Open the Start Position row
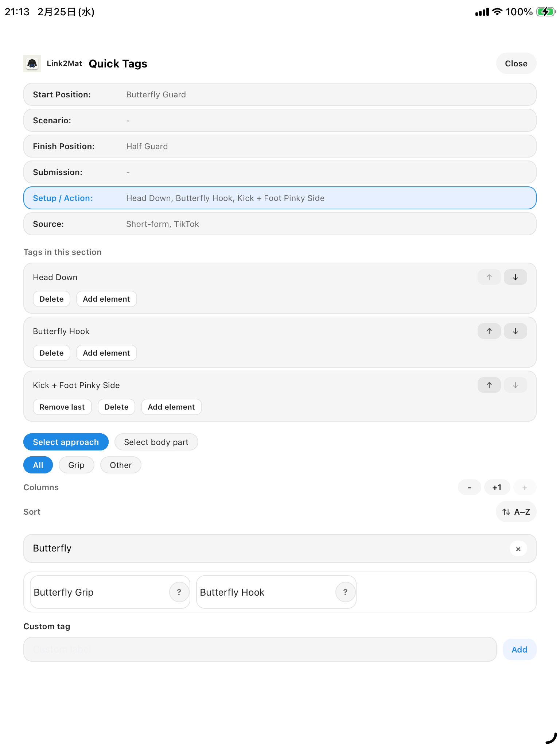Screen dimensions: 560x747 coord(280,94)
